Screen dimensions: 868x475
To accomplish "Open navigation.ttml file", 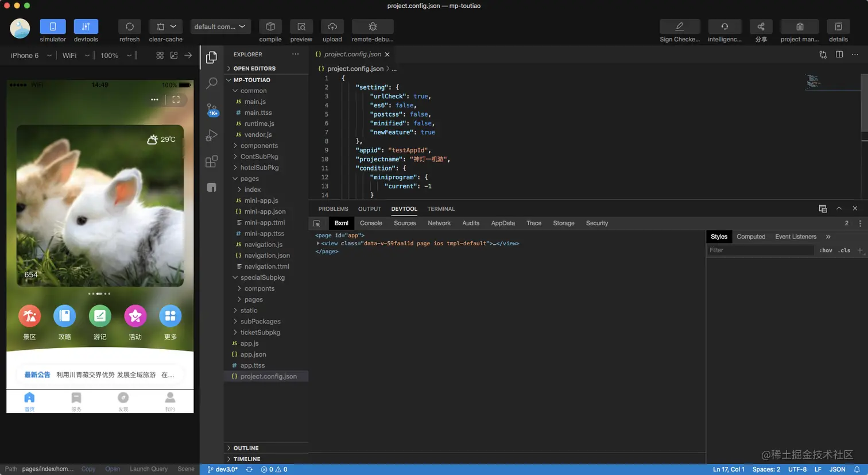I will (266, 267).
